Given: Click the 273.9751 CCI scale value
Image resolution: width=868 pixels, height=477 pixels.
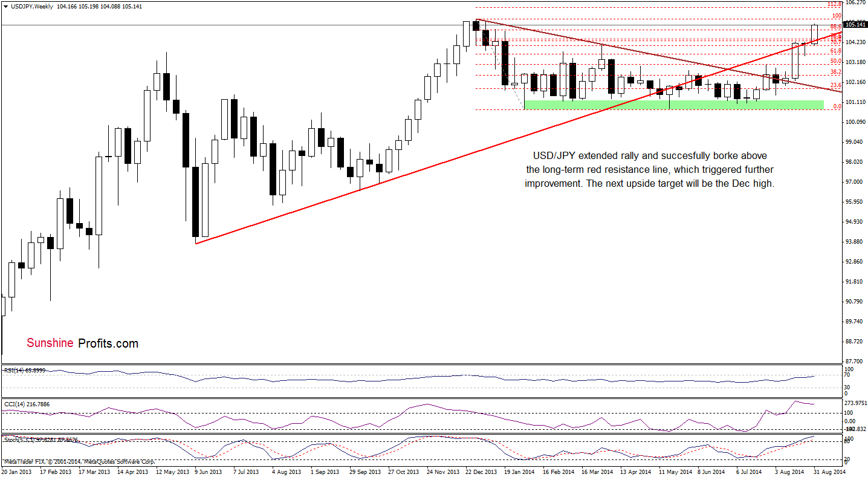Looking at the screenshot, I should pos(855,403).
